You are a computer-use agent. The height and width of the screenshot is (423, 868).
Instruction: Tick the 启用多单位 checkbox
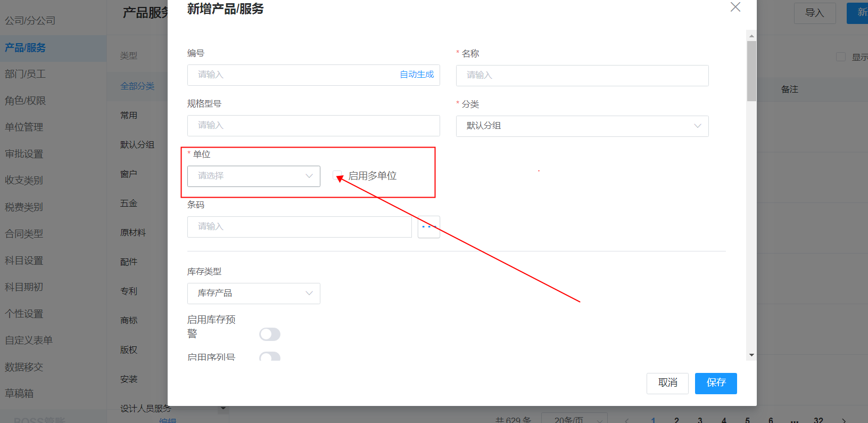[x=337, y=175]
